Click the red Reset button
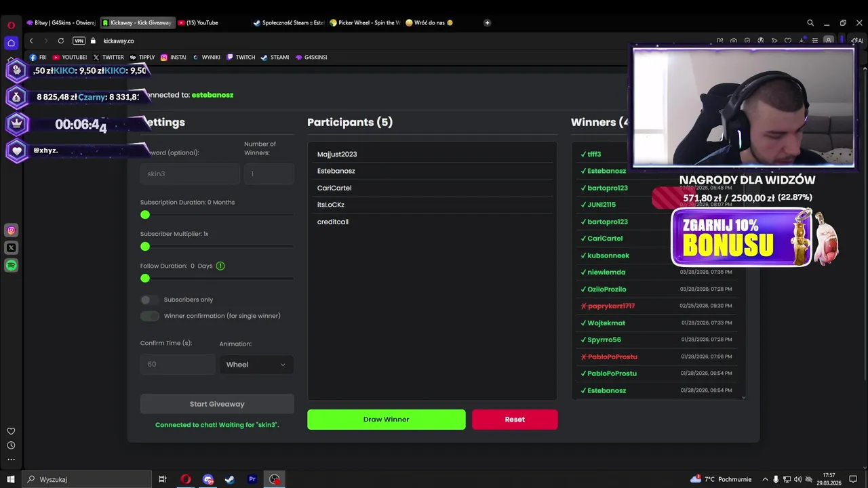 tap(515, 420)
